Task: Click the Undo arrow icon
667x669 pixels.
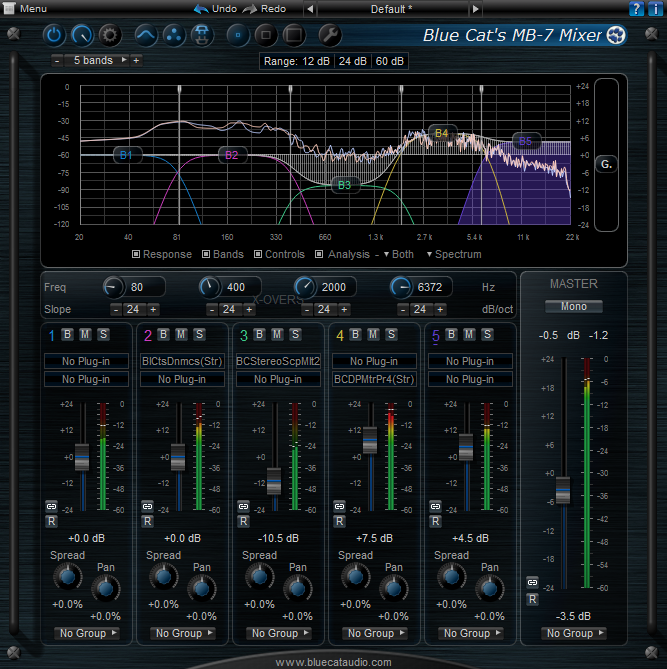Action: coord(201,9)
